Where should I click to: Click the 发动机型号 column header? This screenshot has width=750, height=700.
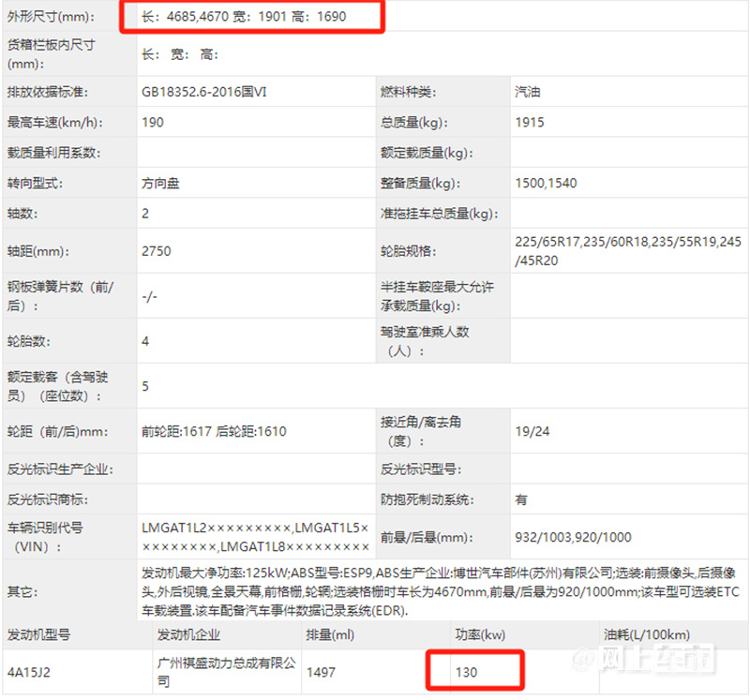coord(38,634)
